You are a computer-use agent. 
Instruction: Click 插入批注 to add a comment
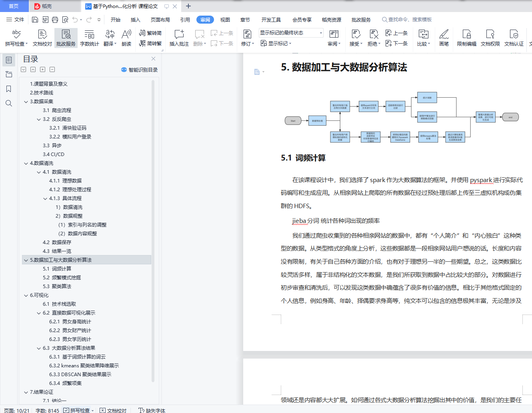179,38
